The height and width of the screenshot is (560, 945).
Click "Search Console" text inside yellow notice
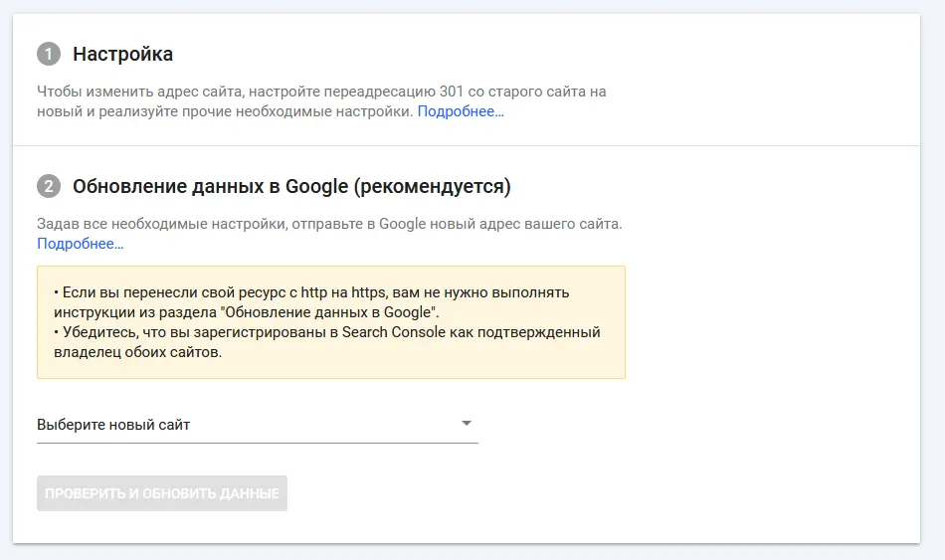click(x=394, y=332)
